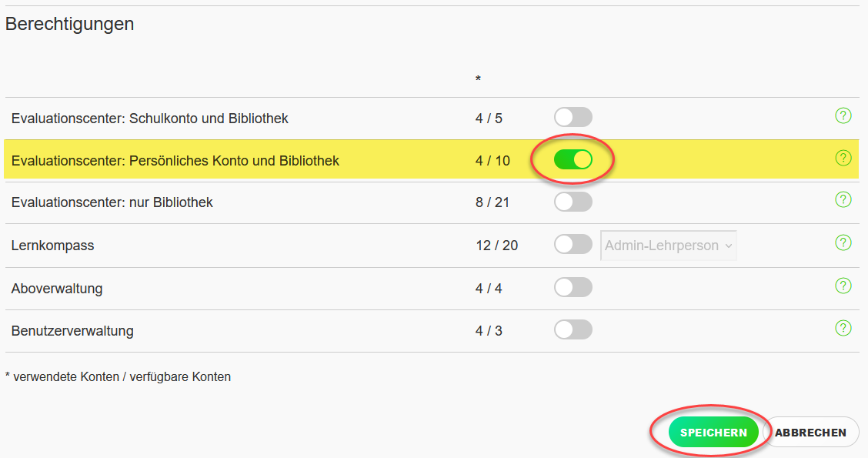Image resolution: width=868 pixels, height=458 pixels.
Task: Click the Speichern button
Action: (713, 433)
